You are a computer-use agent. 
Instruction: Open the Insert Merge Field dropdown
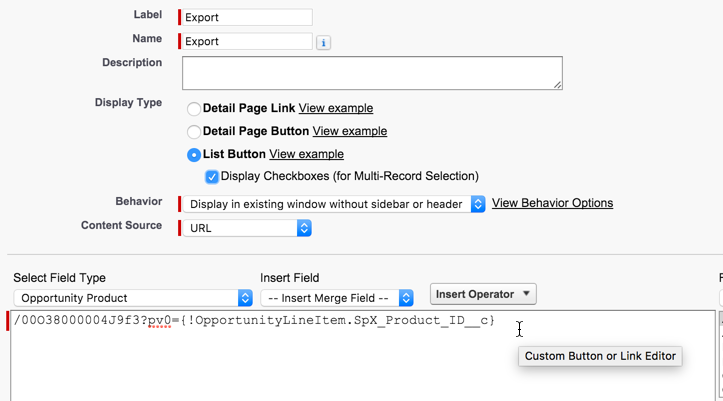(x=336, y=298)
